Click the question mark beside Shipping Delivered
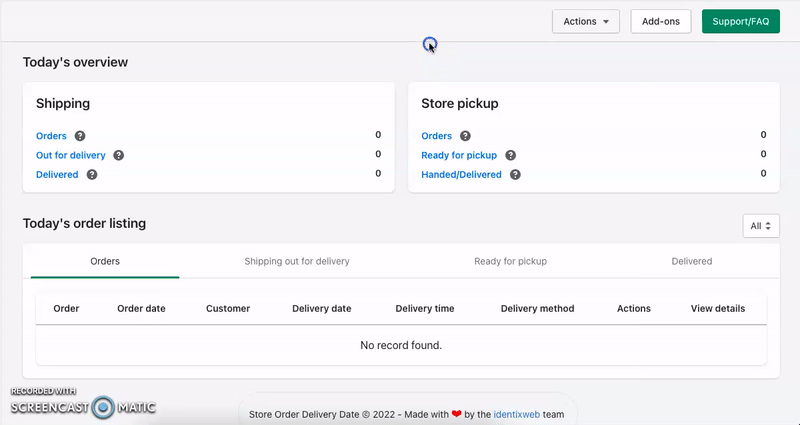The width and height of the screenshot is (800, 425). point(92,174)
